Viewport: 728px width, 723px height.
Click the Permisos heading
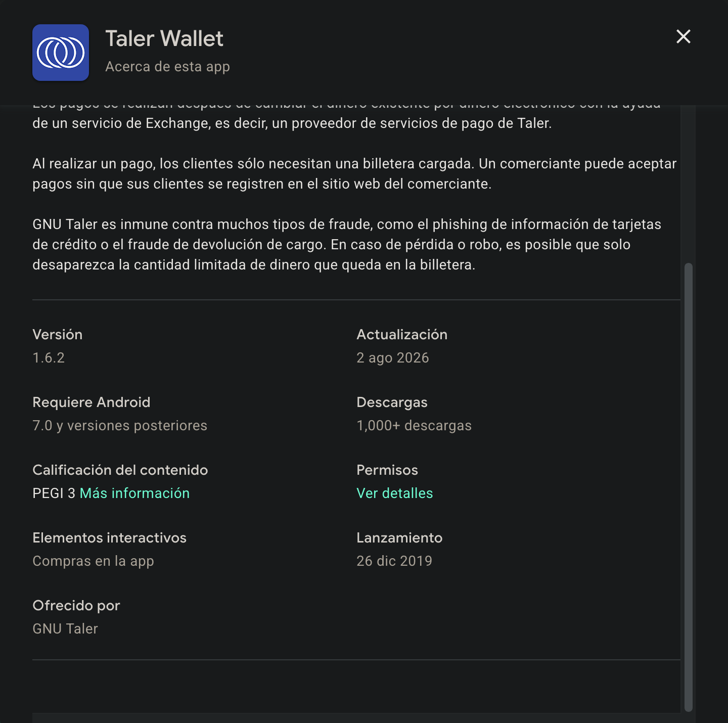387,470
